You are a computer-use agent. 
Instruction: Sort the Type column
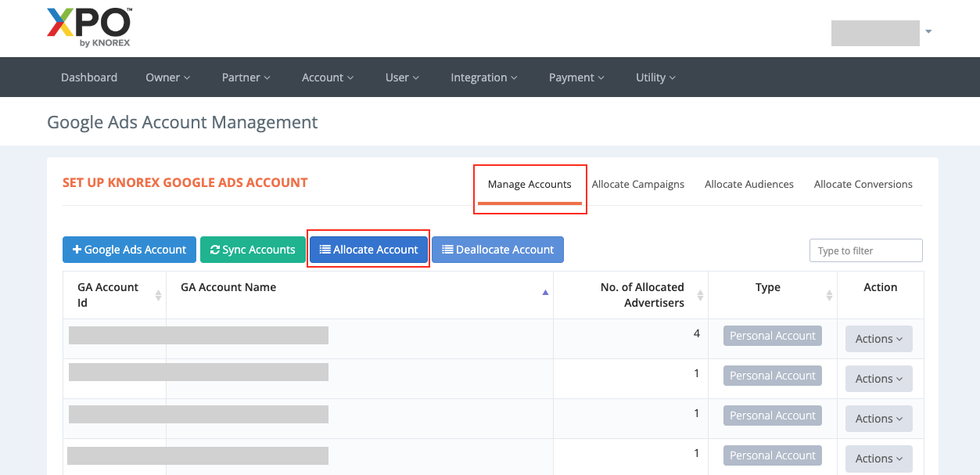tap(829, 295)
